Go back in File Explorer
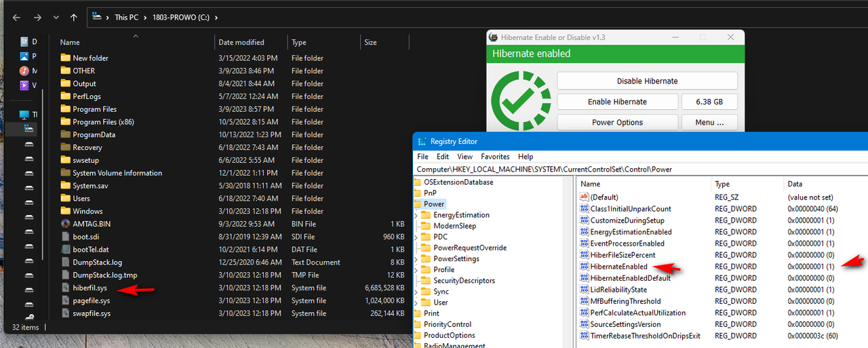This screenshot has height=348, width=868. click(x=15, y=16)
